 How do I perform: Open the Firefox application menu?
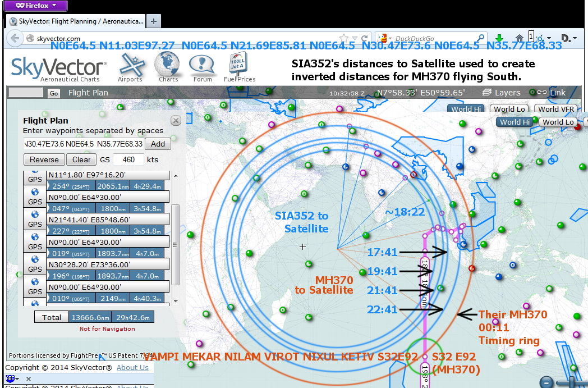coord(36,6)
